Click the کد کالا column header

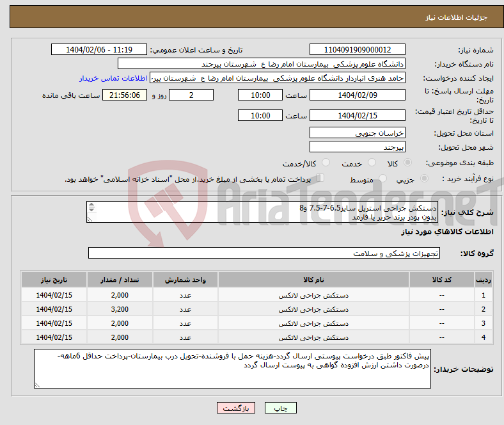point(442,280)
